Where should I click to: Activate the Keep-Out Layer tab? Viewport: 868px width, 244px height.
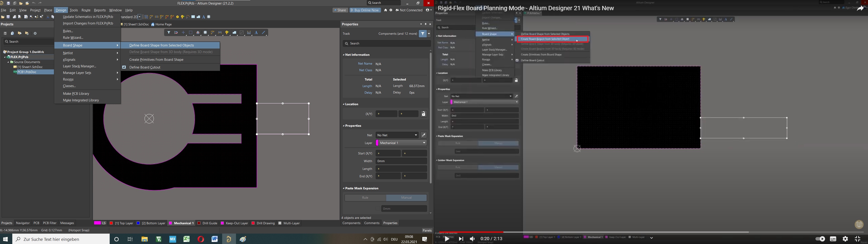(234, 223)
